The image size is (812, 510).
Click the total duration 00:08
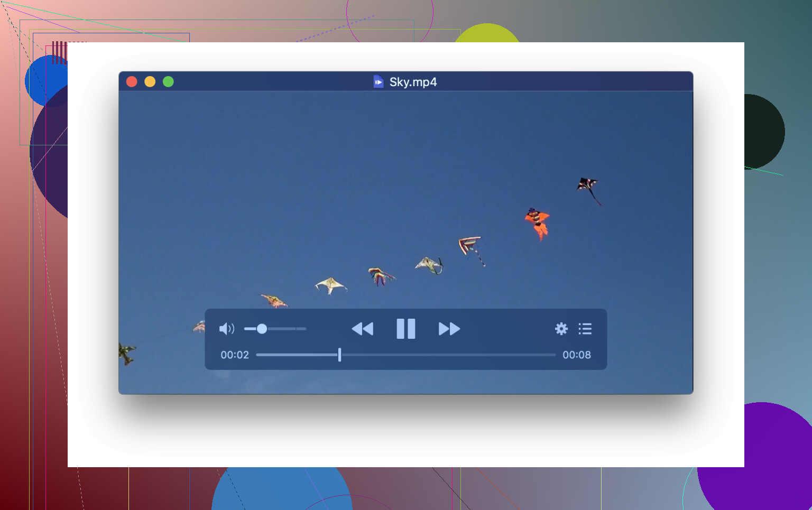[577, 355]
